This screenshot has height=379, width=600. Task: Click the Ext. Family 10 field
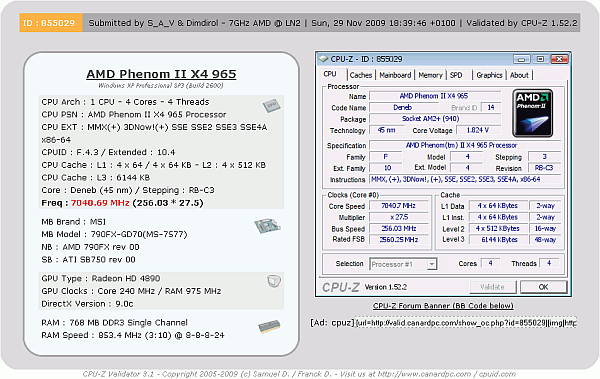tap(386, 168)
